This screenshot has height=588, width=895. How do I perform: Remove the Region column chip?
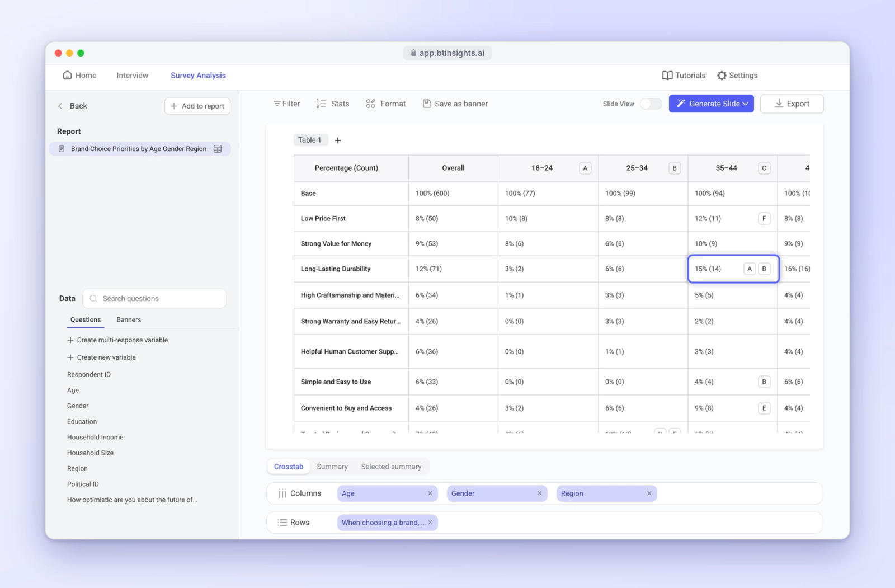[x=649, y=493]
